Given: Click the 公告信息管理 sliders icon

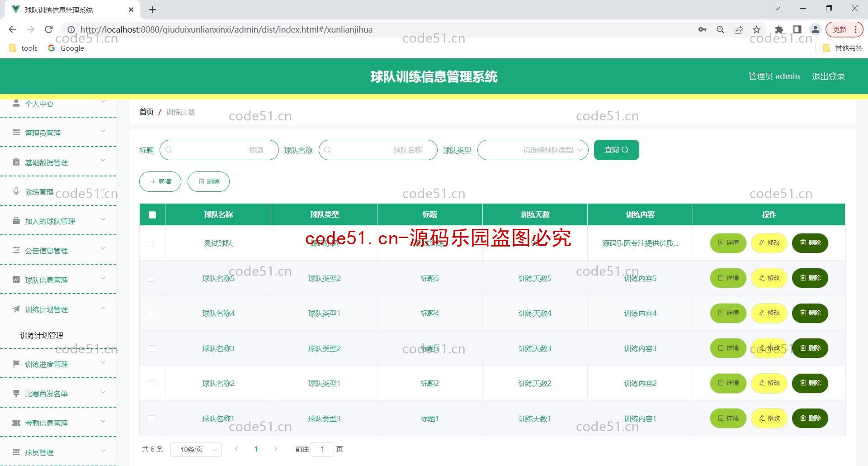Looking at the screenshot, I should (16, 250).
